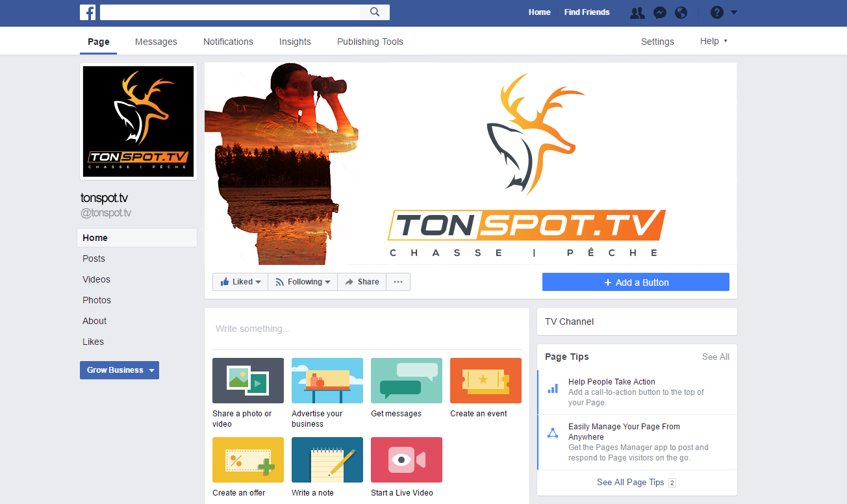Open page Settings
This screenshot has width=847, height=504.
click(657, 42)
